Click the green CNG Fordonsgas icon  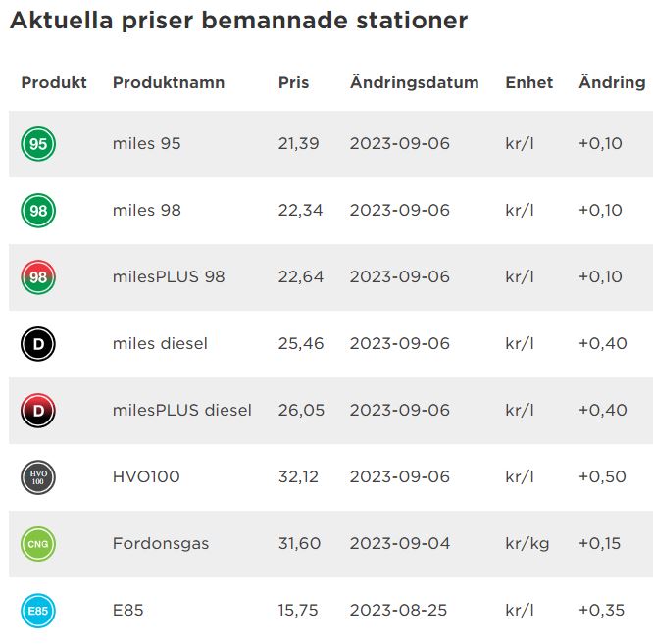(38, 544)
